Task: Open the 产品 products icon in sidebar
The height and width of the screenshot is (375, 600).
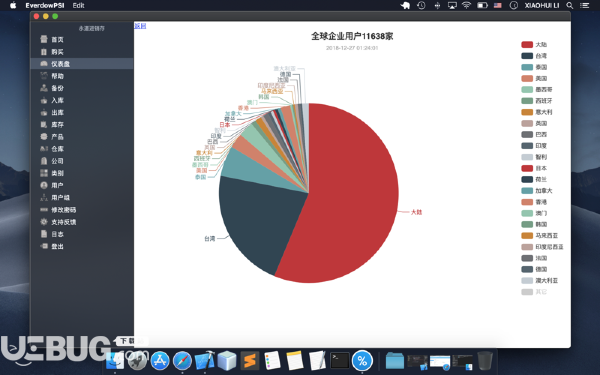Action: coord(44,137)
